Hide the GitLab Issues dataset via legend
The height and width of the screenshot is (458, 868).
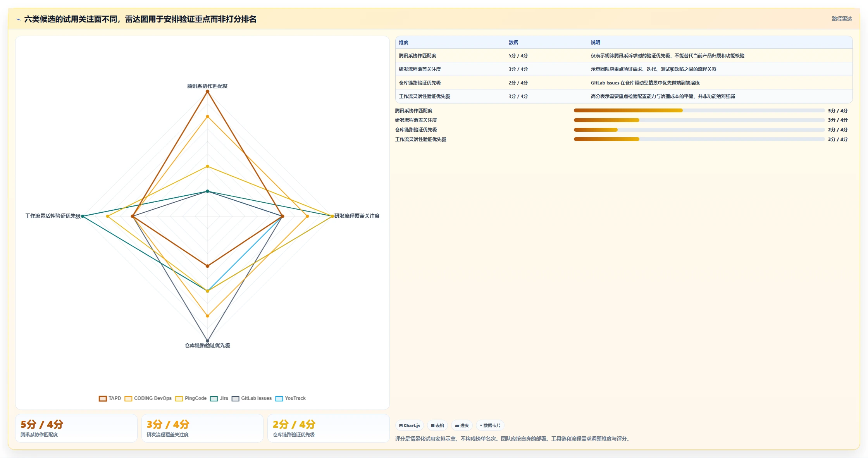[236, 398]
